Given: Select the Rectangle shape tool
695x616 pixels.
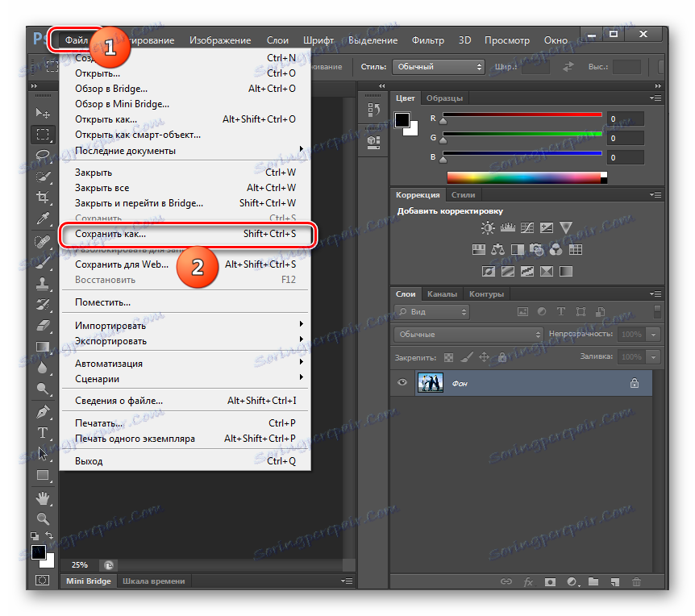Looking at the screenshot, I should [43, 475].
